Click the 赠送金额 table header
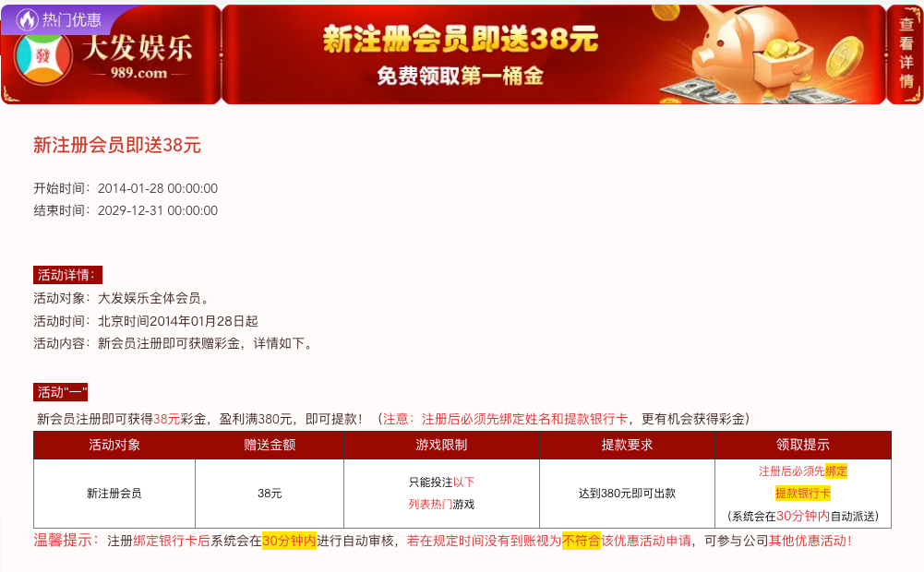 point(270,445)
